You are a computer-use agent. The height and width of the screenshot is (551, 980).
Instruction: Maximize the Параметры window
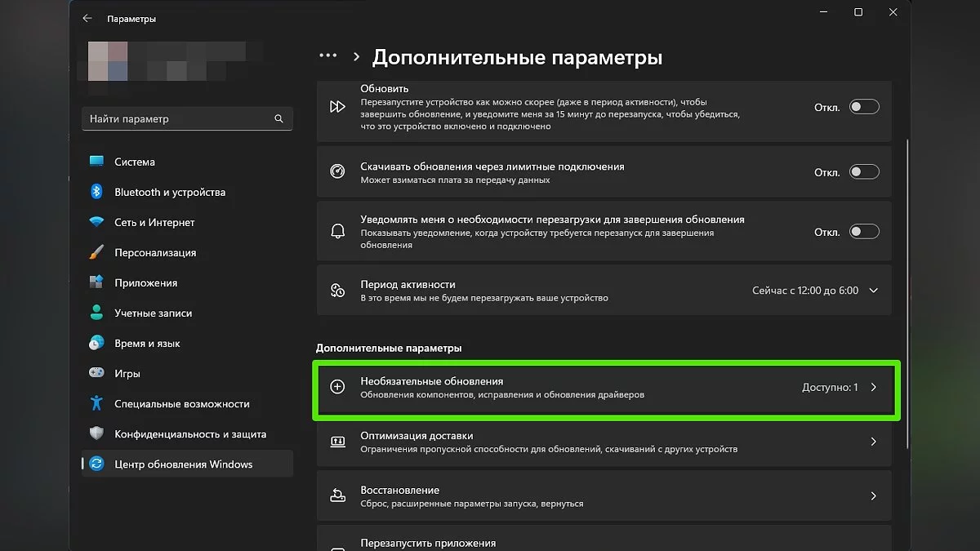point(858,12)
